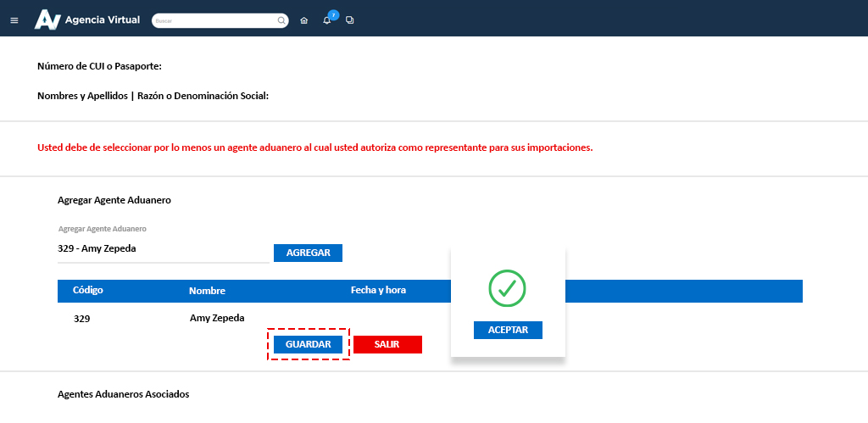
Task: Click the Fecha y hora column header
Action: coord(378,290)
